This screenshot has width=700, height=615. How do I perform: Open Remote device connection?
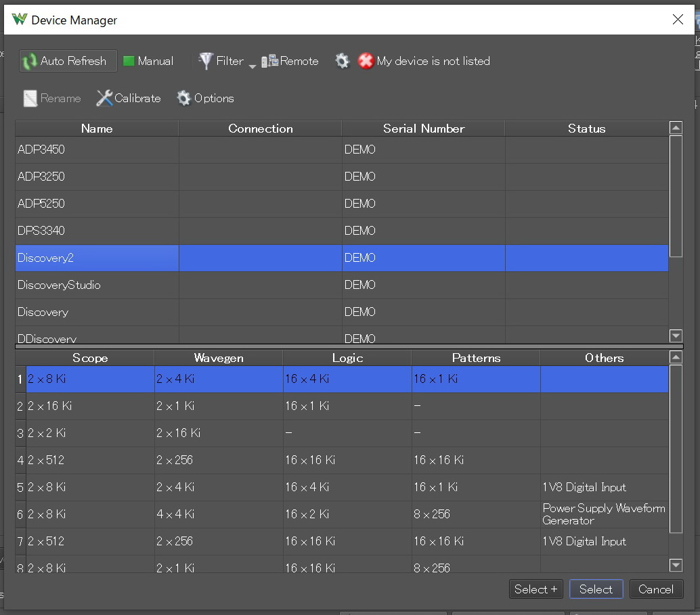tap(290, 61)
